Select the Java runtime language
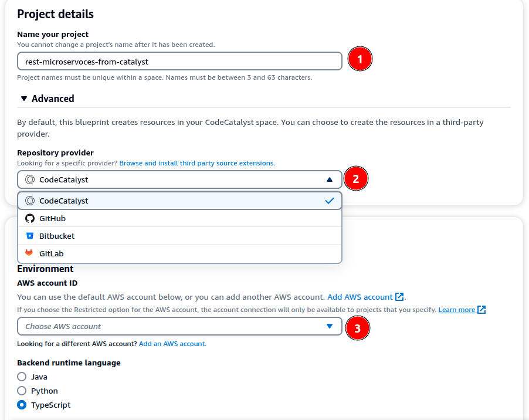Viewport: 529px width, 420px height. (22, 377)
